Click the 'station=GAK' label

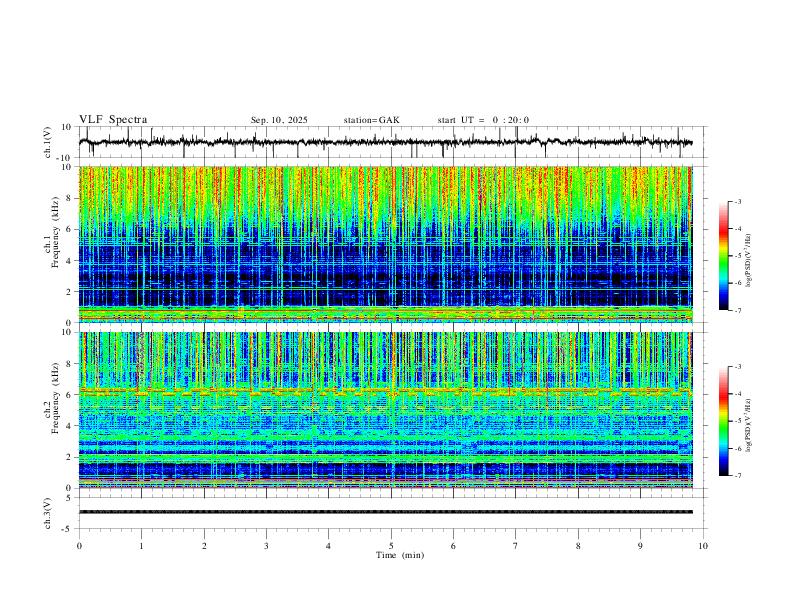point(371,120)
